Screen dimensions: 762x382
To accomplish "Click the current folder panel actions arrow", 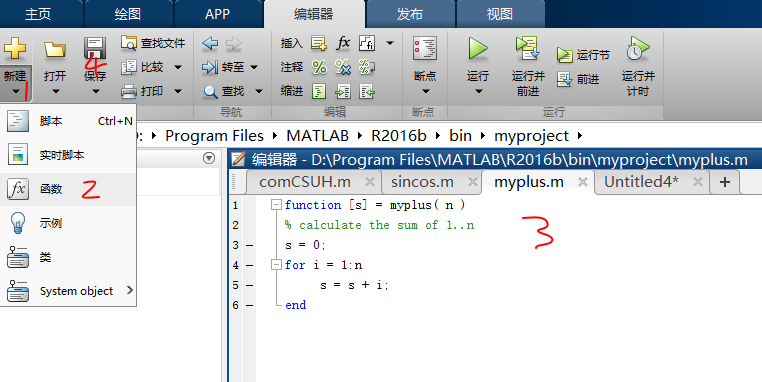I will (209, 158).
